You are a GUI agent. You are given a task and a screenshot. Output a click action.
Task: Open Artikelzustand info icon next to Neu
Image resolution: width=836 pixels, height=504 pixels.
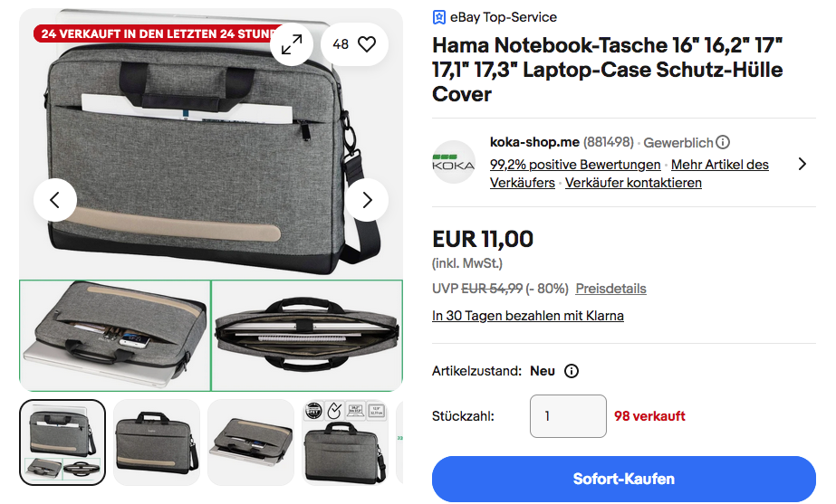pos(571,371)
